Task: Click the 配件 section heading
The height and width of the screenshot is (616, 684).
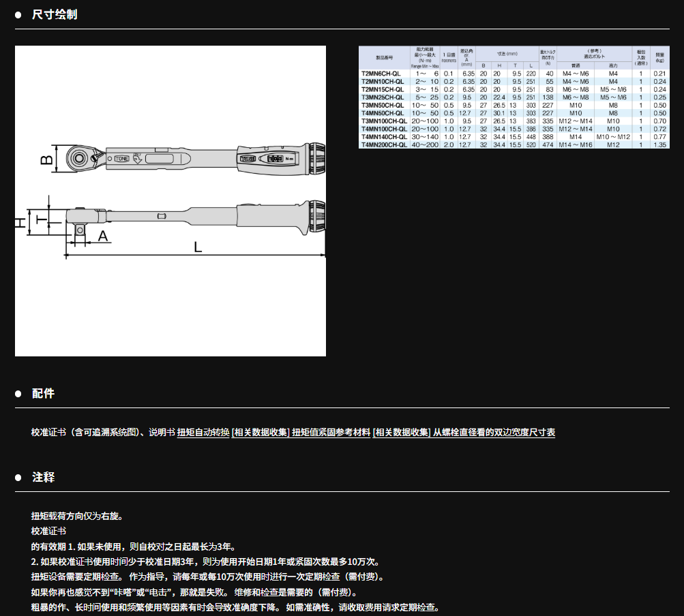Action: (43, 394)
